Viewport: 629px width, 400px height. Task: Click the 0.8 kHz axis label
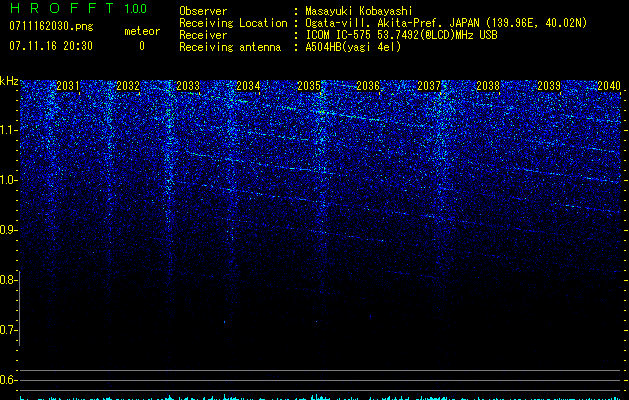point(9,280)
